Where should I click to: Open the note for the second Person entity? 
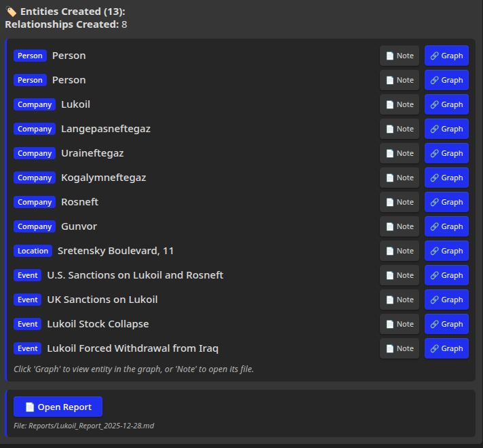pyautogui.click(x=399, y=80)
